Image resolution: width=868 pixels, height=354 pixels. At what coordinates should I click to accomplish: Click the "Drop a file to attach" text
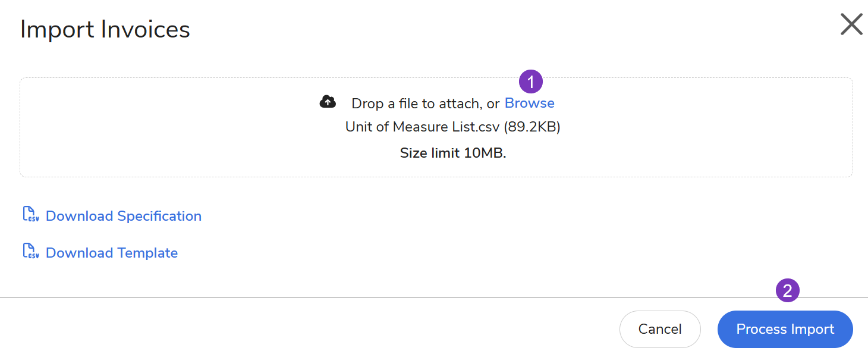[416, 104]
